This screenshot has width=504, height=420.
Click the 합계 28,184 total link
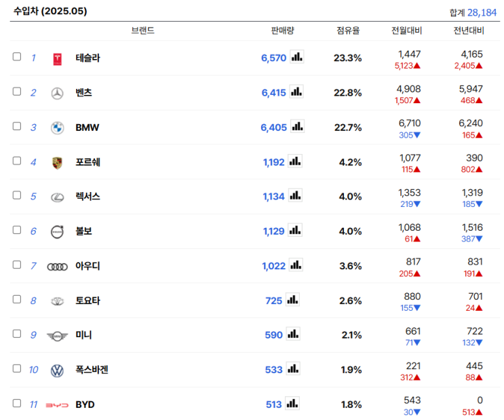point(473,12)
